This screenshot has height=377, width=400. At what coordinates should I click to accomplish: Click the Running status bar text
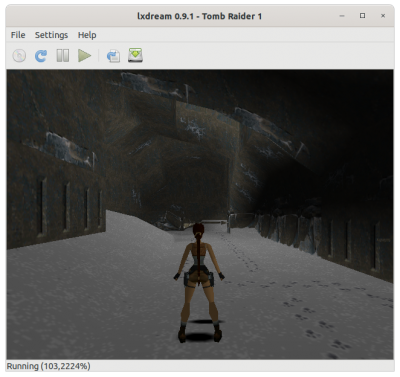coord(49,366)
